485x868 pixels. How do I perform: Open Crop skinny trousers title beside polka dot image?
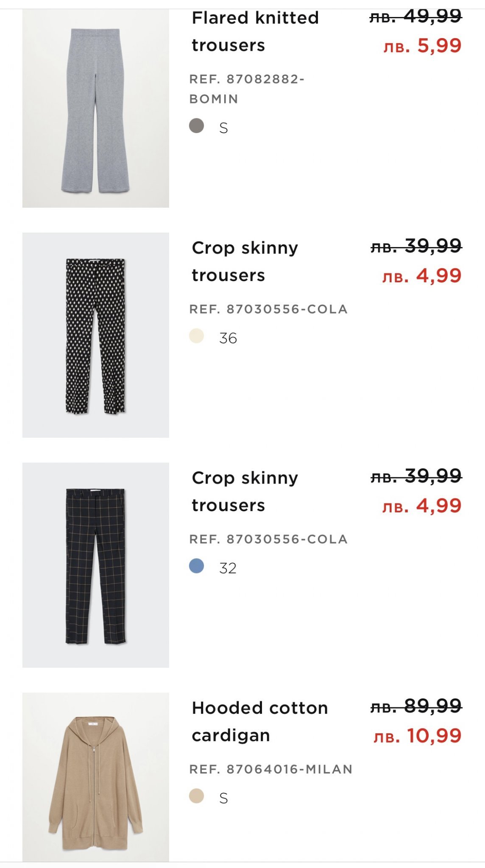(x=245, y=261)
